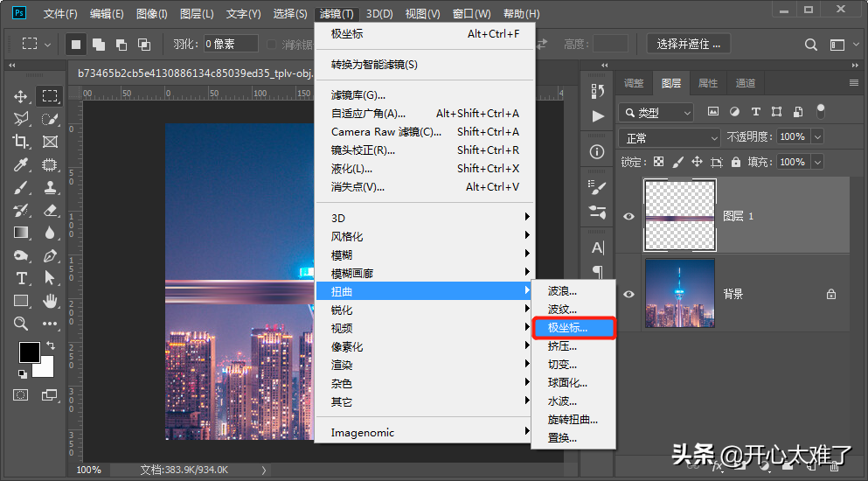Click the foreground black color swatch

(x=30, y=352)
